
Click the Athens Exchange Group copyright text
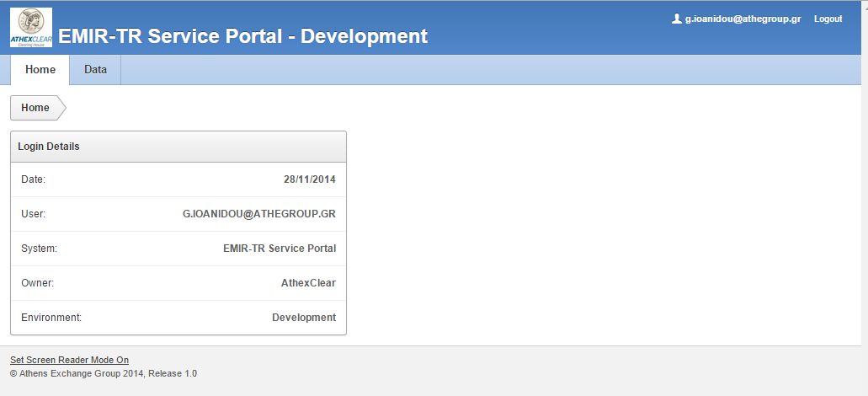click(104, 374)
